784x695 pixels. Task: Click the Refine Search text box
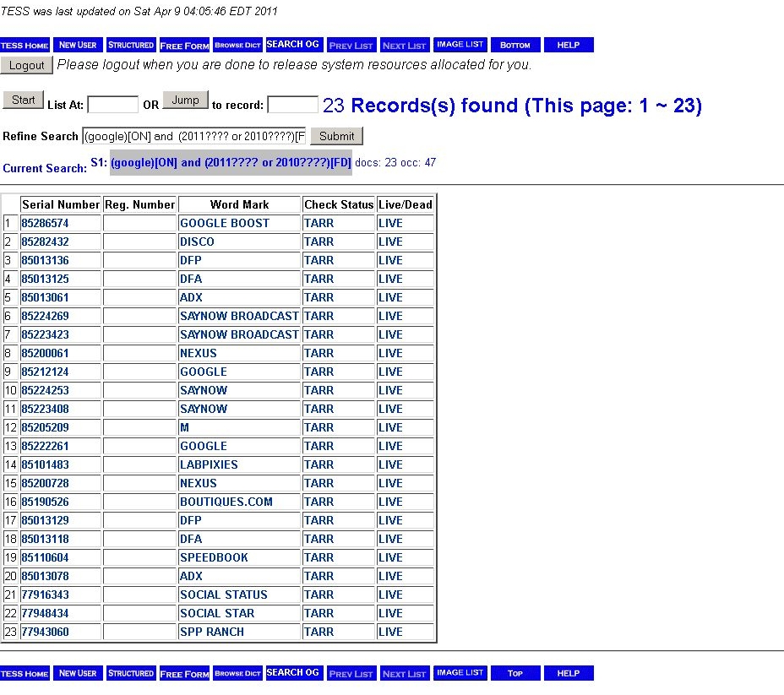193,136
